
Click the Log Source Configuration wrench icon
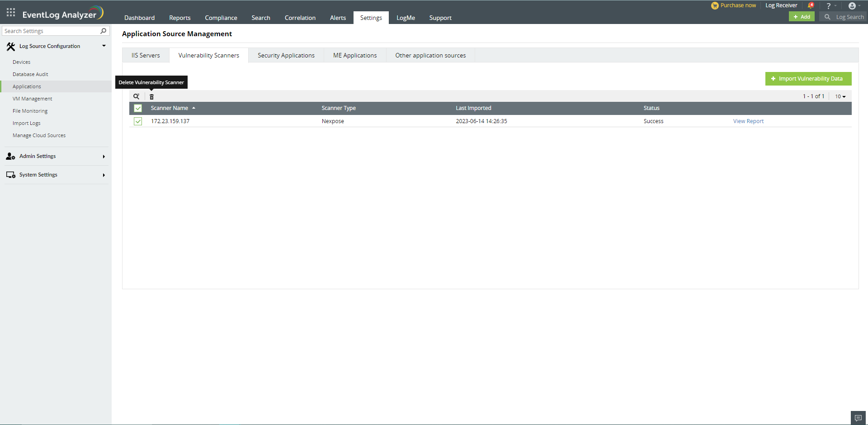(11, 46)
